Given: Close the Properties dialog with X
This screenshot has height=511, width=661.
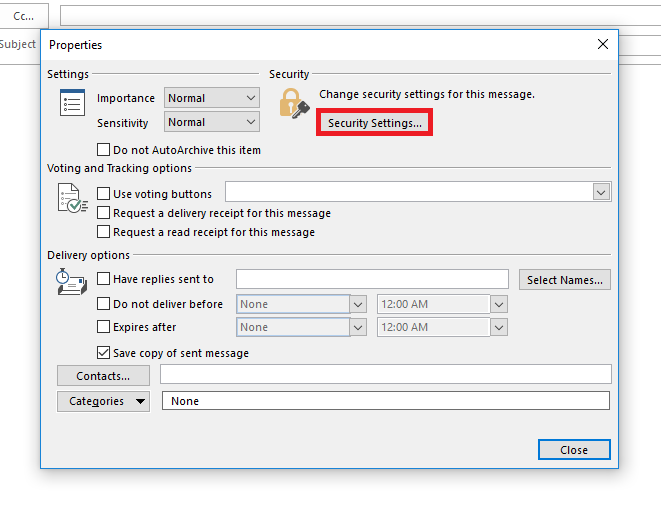Looking at the screenshot, I should coord(602,44).
